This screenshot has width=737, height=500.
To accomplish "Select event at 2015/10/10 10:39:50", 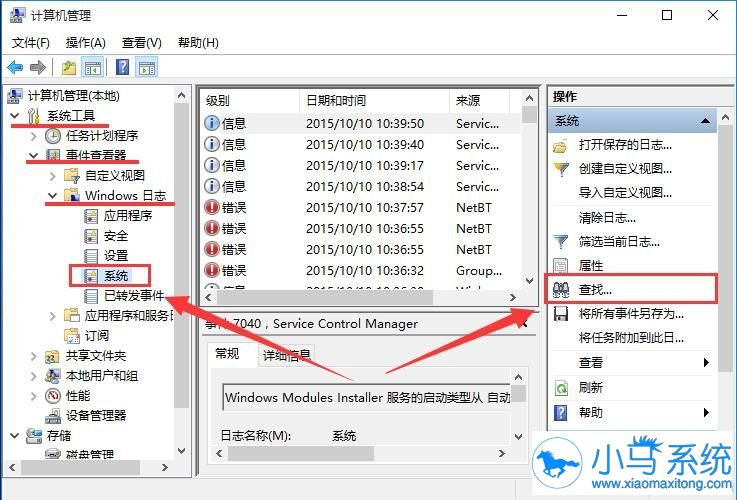I will point(361,124).
